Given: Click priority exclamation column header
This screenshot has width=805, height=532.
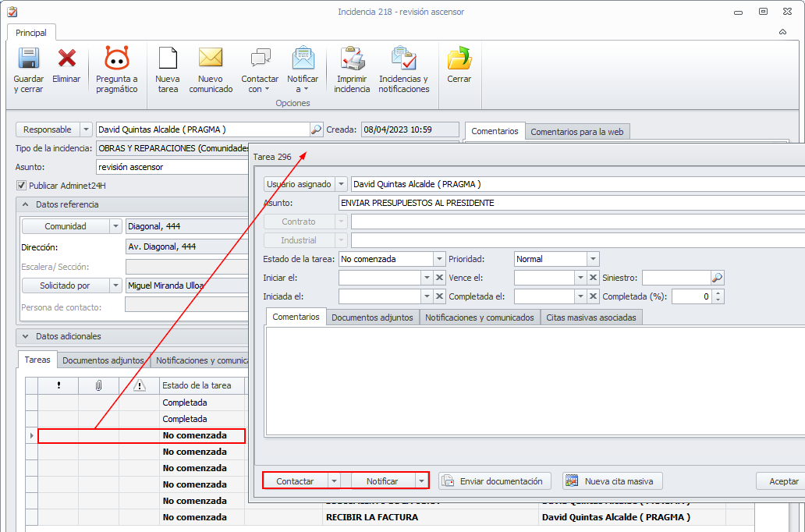Looking at the screenshot, I should tap(59, 385).
